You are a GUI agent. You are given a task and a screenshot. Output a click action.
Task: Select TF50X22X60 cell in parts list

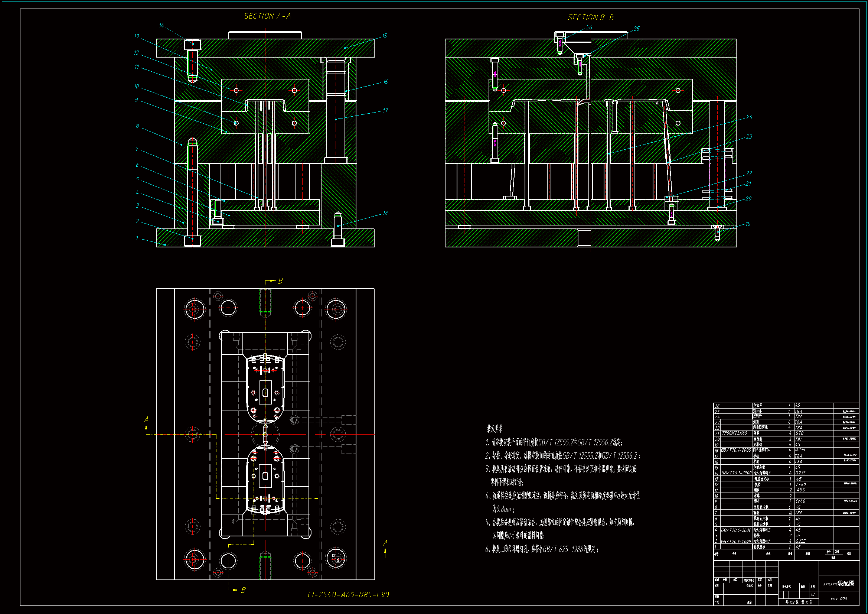(x=734, y=433)
